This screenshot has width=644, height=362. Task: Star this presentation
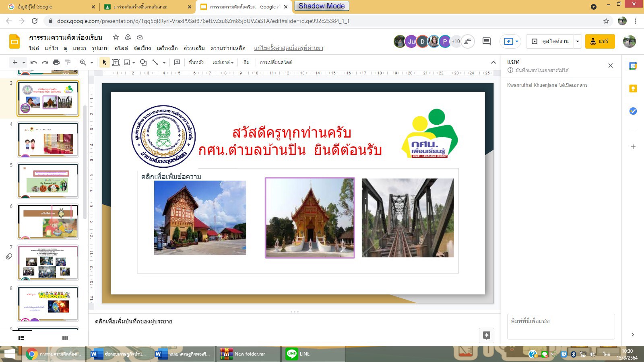point(116,37)
